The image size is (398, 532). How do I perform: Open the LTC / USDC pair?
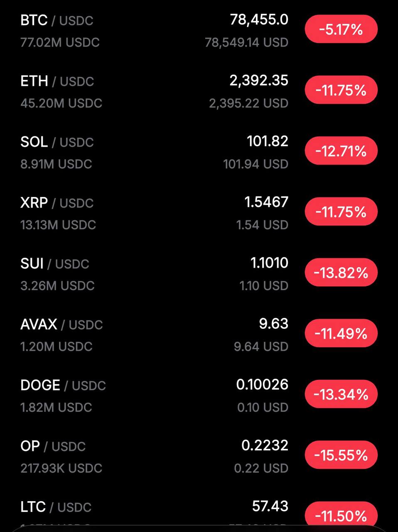click(56, 507)
